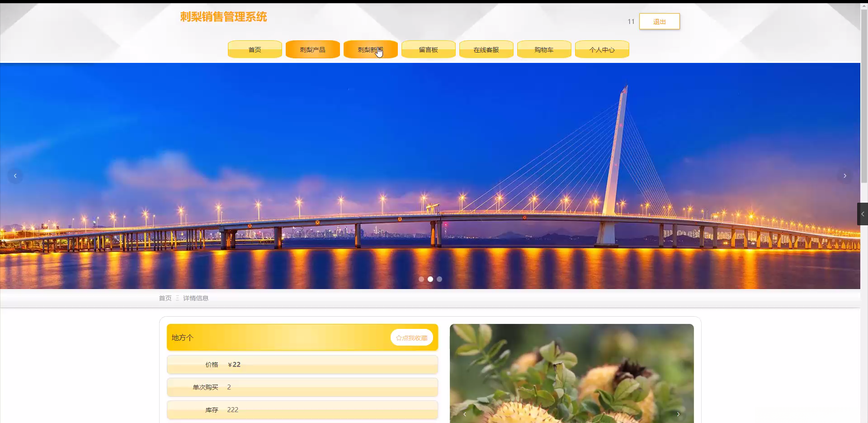
Task: Click the 刺梨销售管理系统 site title
Action: pos(223,17)
